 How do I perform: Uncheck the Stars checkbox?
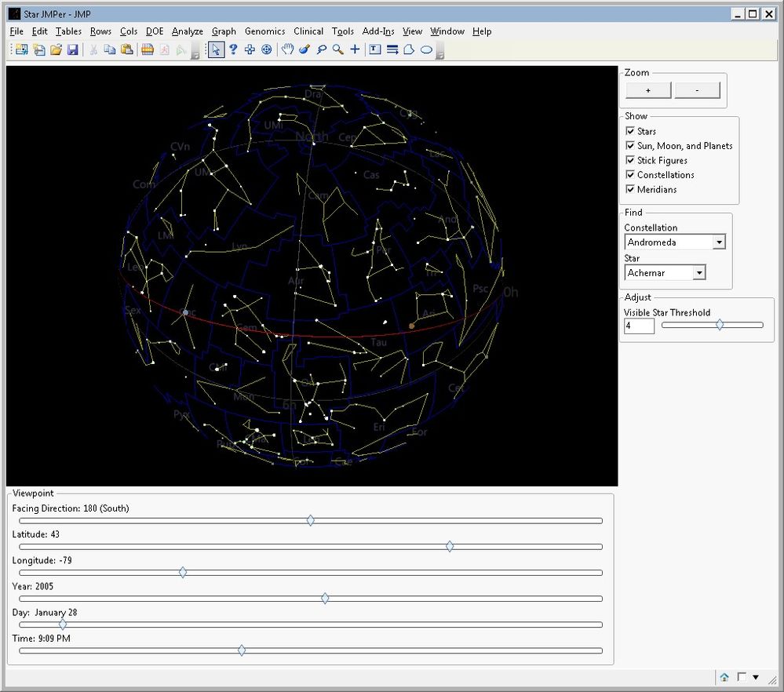click(x=630, y=131)
